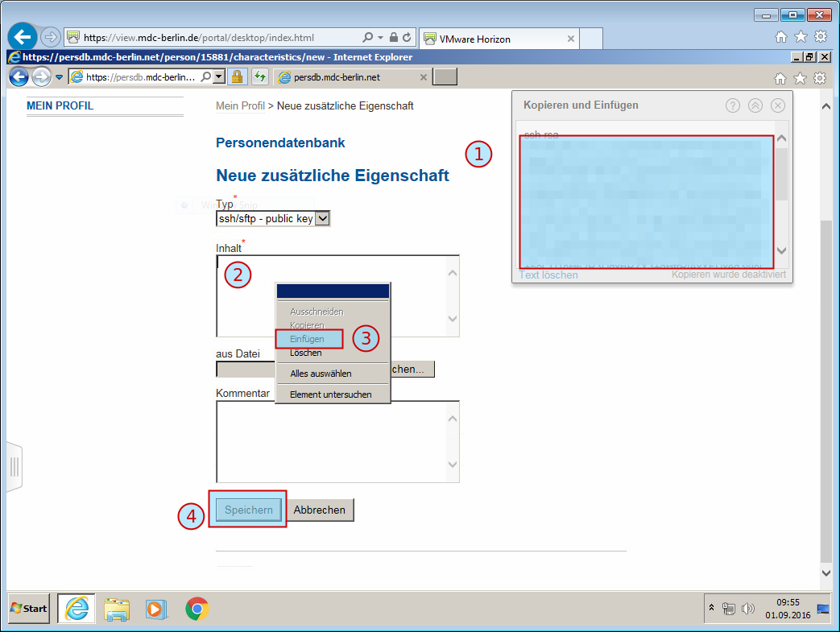The image size is (840, 632).
Task: Click the page vertical scrollbar thumb
Action: click(x=826, y=391)
